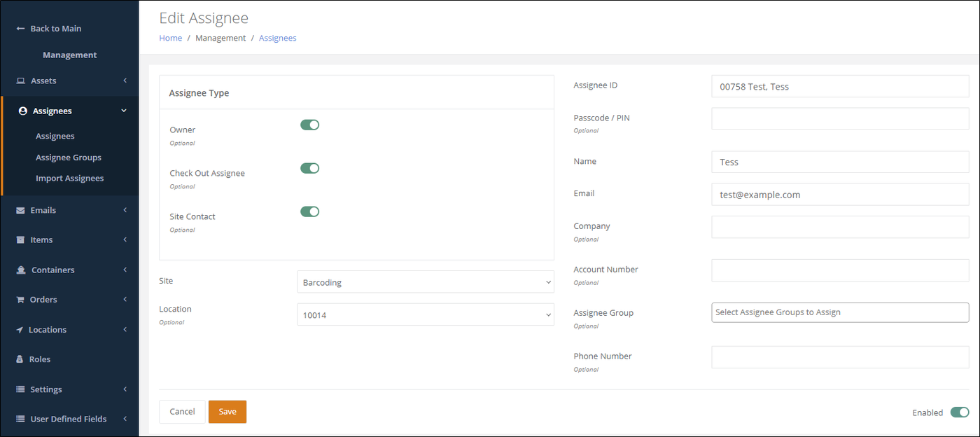The height and width of the screenshot is (437, 980).
Task: Expand the Containers menu chevron
Action: 125,270
